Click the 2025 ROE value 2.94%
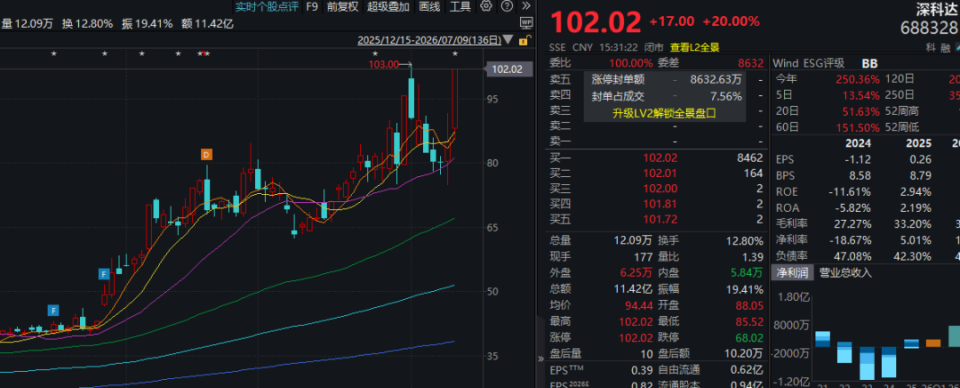 click(916, 192)
